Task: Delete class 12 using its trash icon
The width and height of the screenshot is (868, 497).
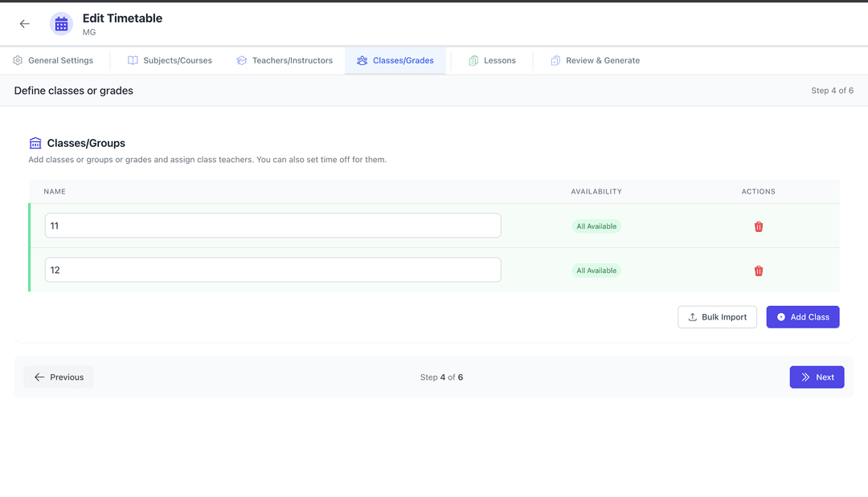Action: coord(758,270)
